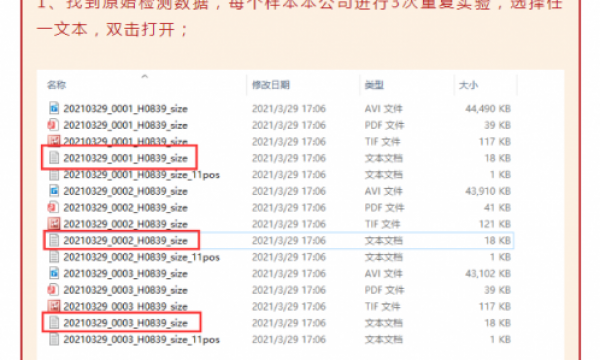600x360 pixels.
Task: Click the TIF image icon for 20210329_0003_H0839_size
Action: [54, 306]
